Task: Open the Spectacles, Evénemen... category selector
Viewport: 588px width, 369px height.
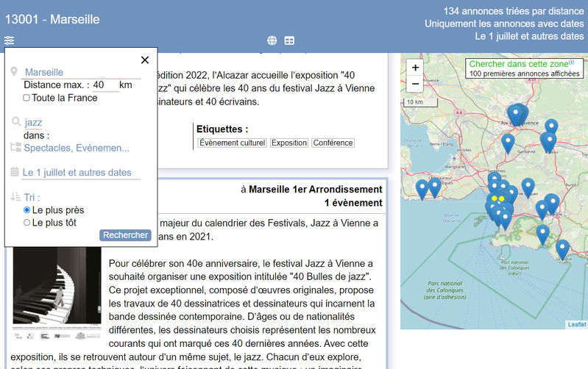Action: point(77,148)
